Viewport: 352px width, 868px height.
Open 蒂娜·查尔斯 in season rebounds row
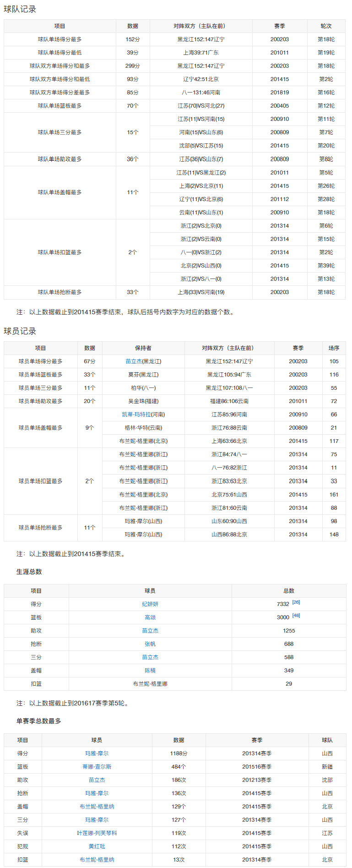coord(97,767)
